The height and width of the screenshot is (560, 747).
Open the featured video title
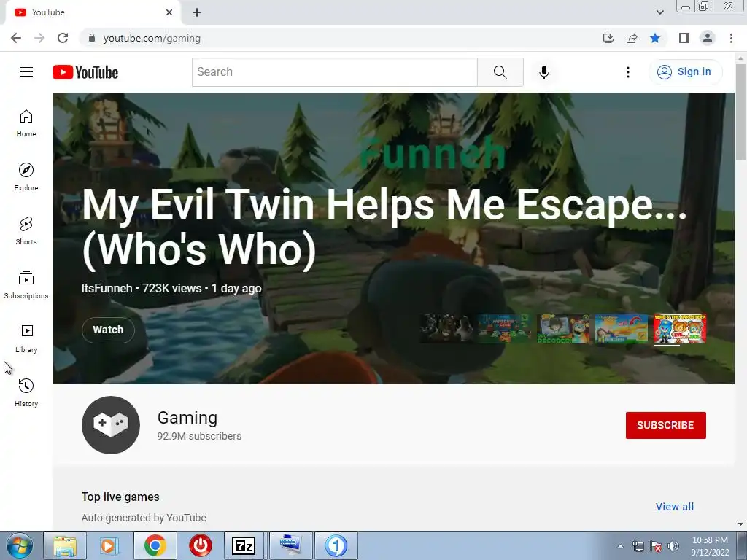pos(384,227)
